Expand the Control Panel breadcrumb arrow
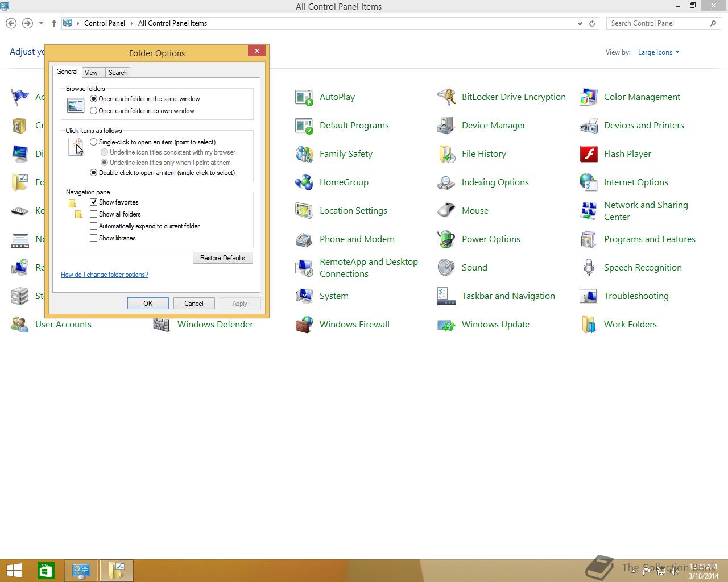Screen dimensions: 728x582 (132, 23)
